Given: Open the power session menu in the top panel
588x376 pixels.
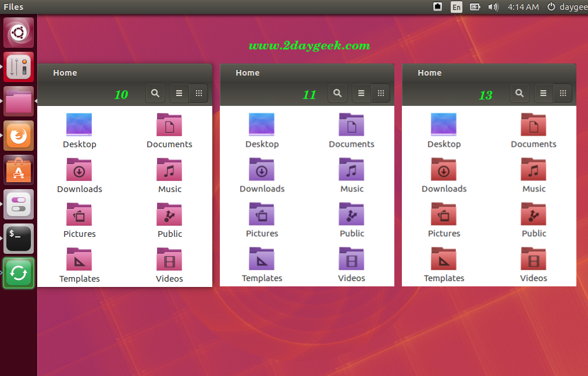Looking at the screenshot, I should tap(551, 7).
